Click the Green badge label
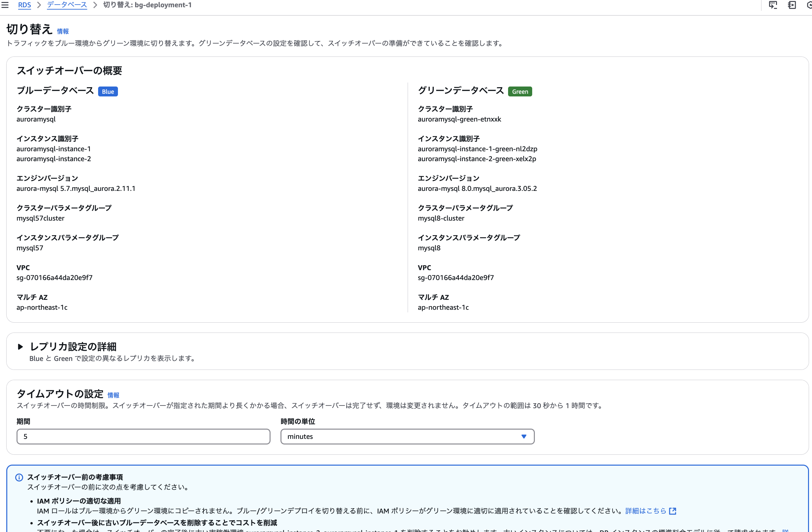This screenshot has height=532, width=812. pyautogui.click(x=520, y=91)
